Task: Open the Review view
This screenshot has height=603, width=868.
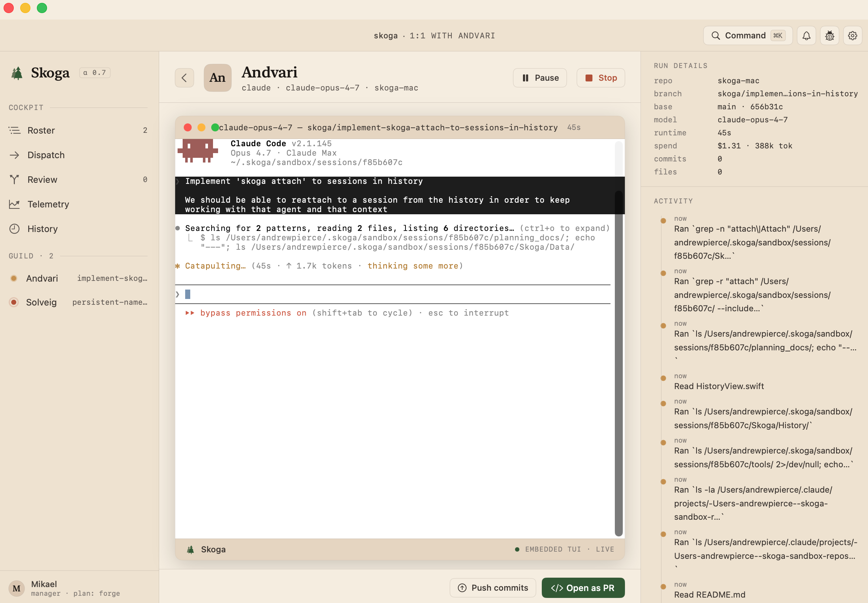Action: tap(78, 180)
